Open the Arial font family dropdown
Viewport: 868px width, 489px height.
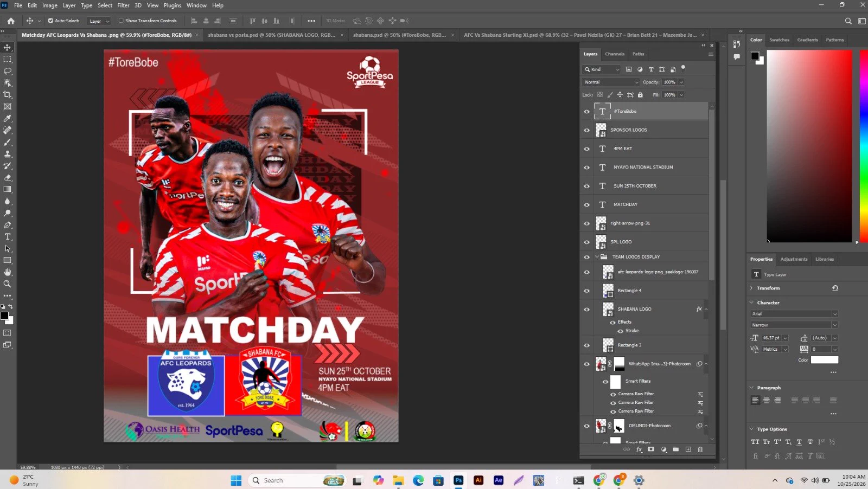pyautogui.click(x=794, y=314)
